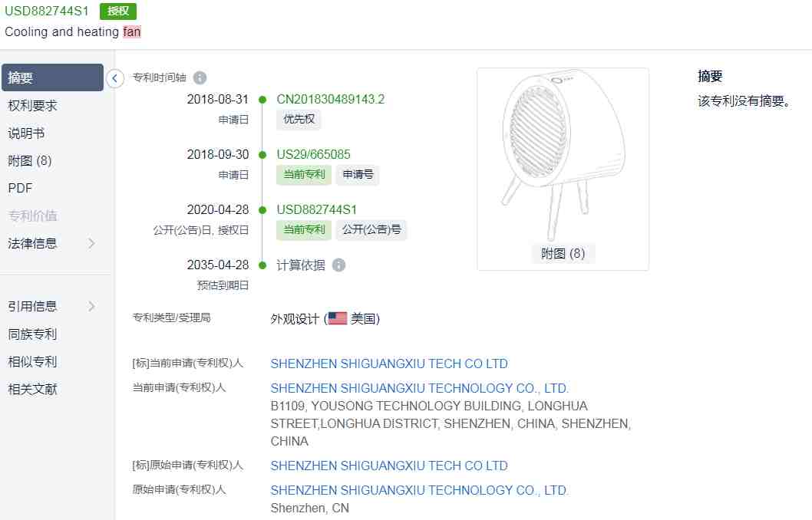
Task: Click the 外观设计 patent type text
Action: point(295,319)
